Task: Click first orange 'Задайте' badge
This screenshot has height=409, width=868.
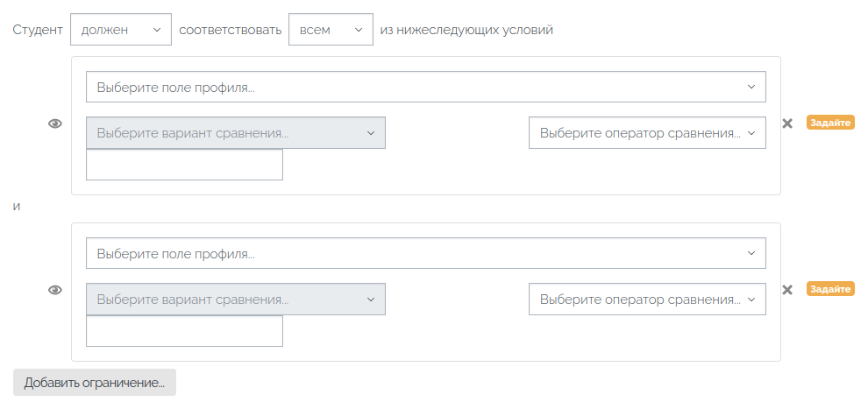Action: tap(830, 123)
